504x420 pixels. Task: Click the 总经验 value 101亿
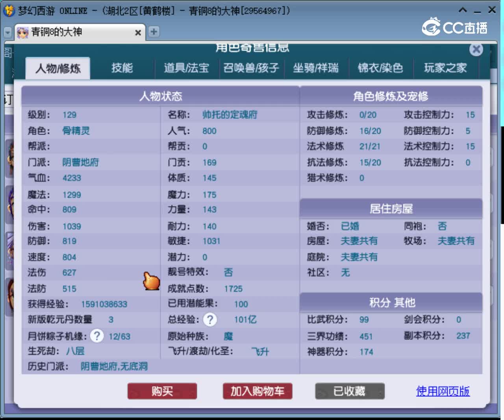pos(245,320)
